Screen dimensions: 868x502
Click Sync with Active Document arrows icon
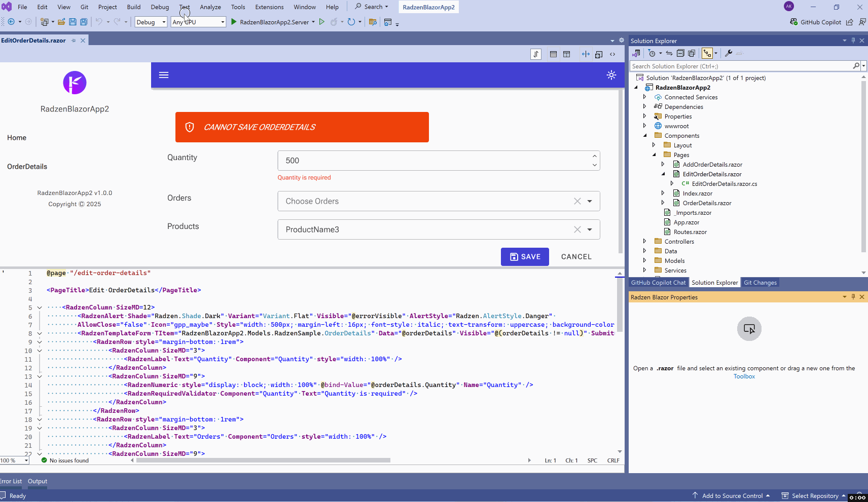tap(669, 53)
